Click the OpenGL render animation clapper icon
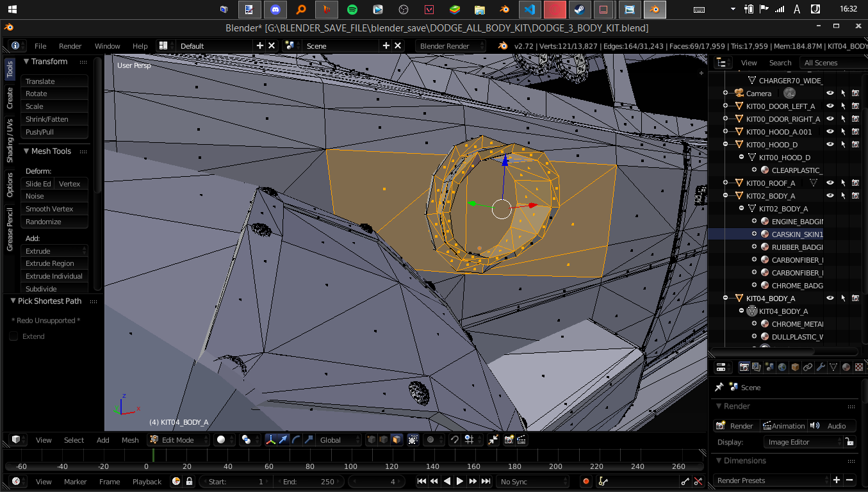Screen dimensions: 868x492 pyautogui.click(x=521, y=440)
